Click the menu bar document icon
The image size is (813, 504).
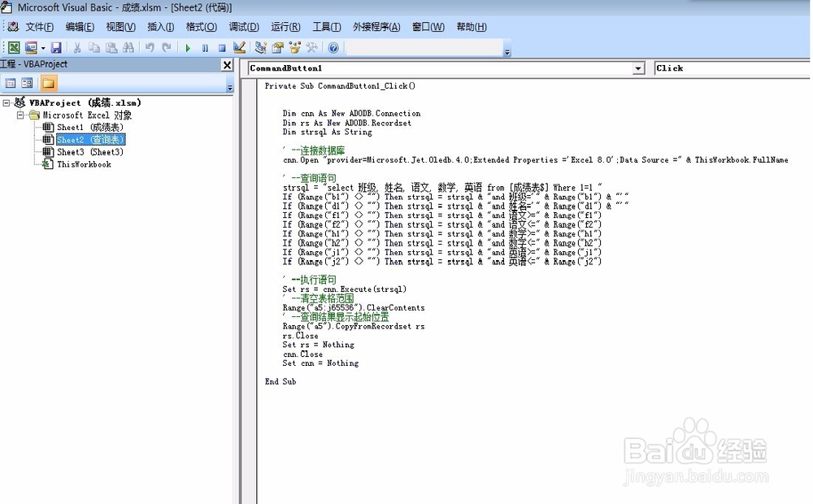[14, 27]
